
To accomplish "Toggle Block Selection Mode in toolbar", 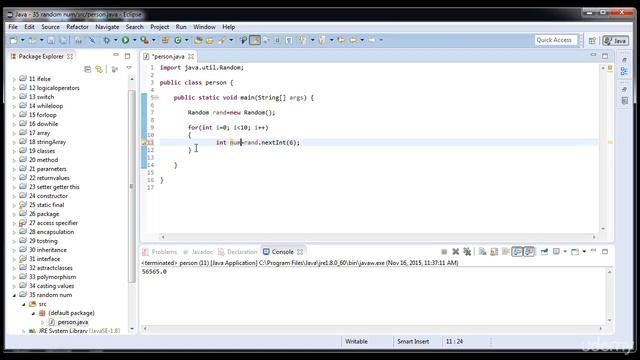I will (x=277, y=40).
